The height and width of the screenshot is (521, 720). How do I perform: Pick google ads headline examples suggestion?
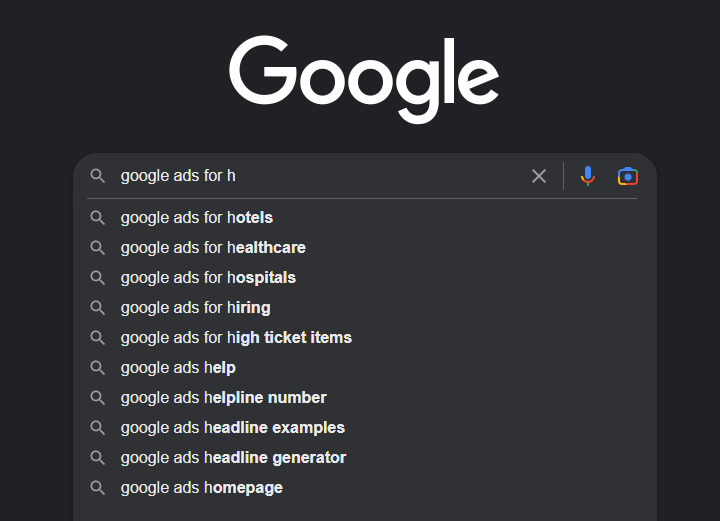click(365, 428)
